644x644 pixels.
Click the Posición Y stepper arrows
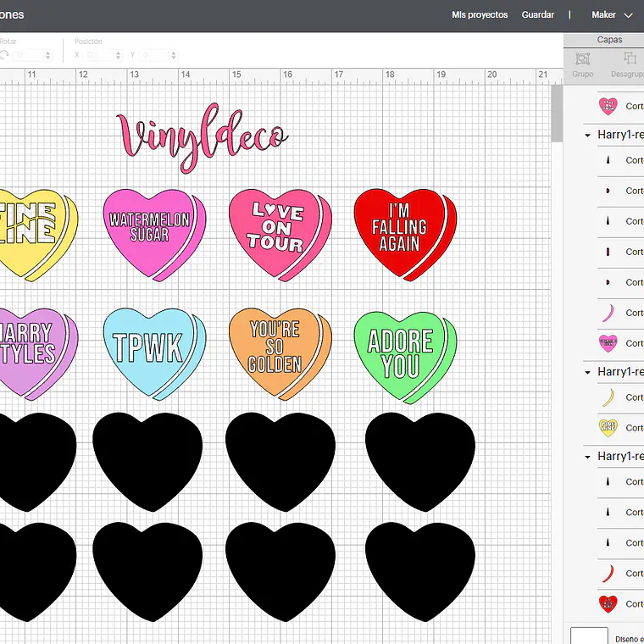pyautogui.click(x=174, y=55)
